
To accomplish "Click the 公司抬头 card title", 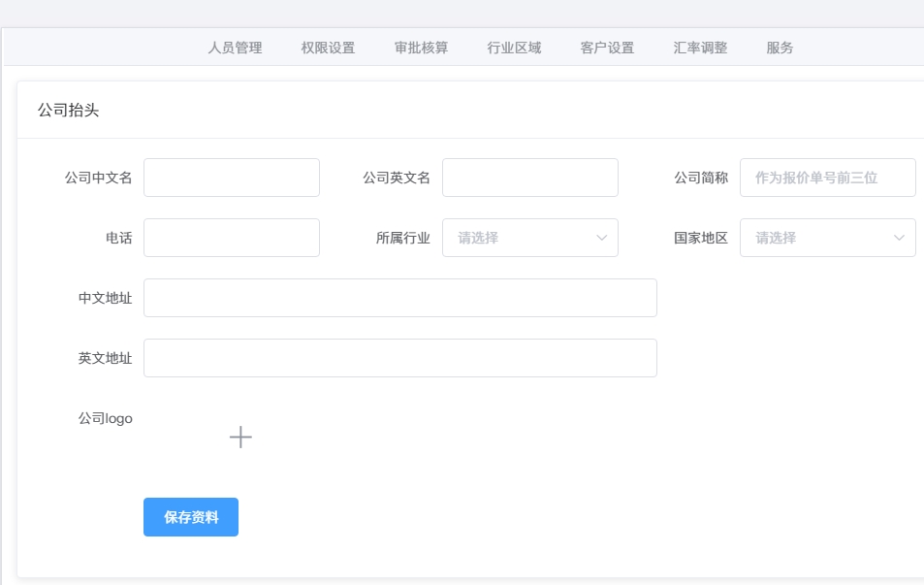I will click(68, 111).
